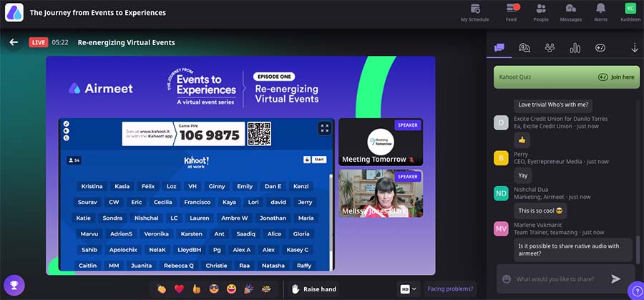The image size is (644, 300).
Task: Send party popper reaction
Action: click(248, 289)
